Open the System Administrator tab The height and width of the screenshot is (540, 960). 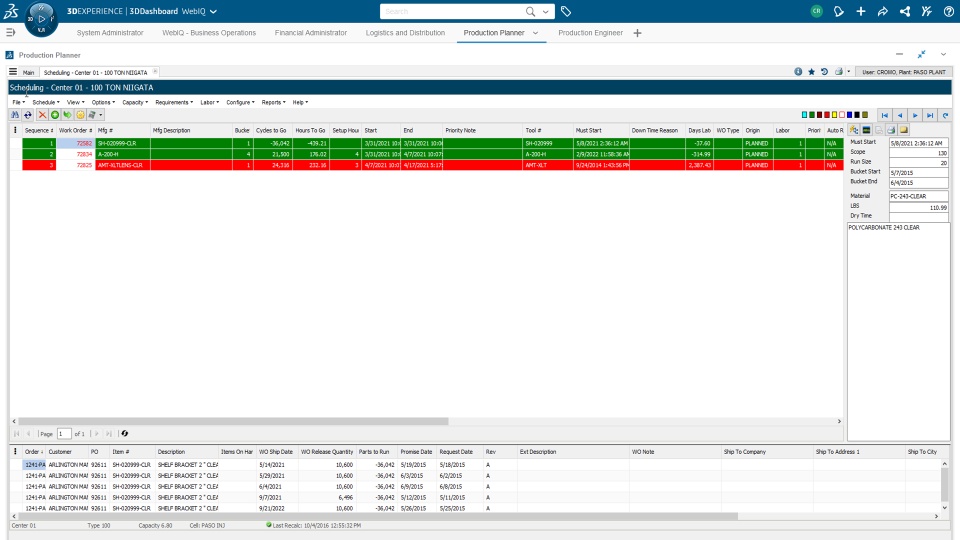click(110, 33)
